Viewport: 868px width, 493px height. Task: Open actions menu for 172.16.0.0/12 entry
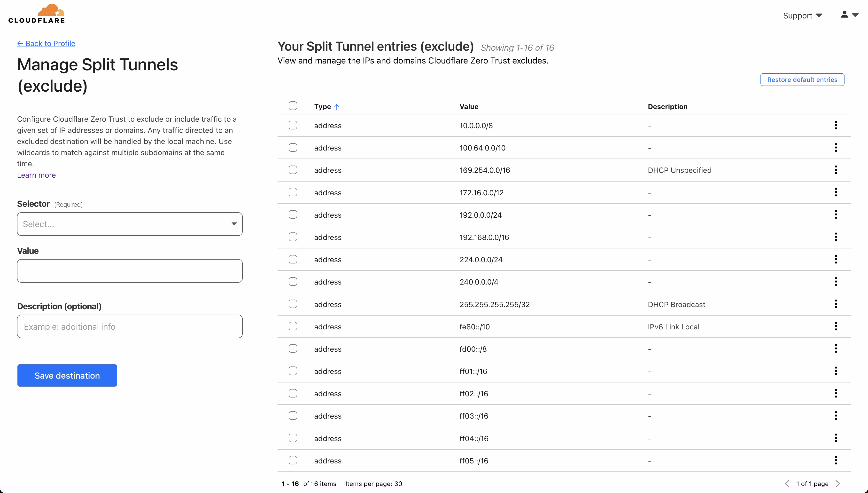coord(836,192)
